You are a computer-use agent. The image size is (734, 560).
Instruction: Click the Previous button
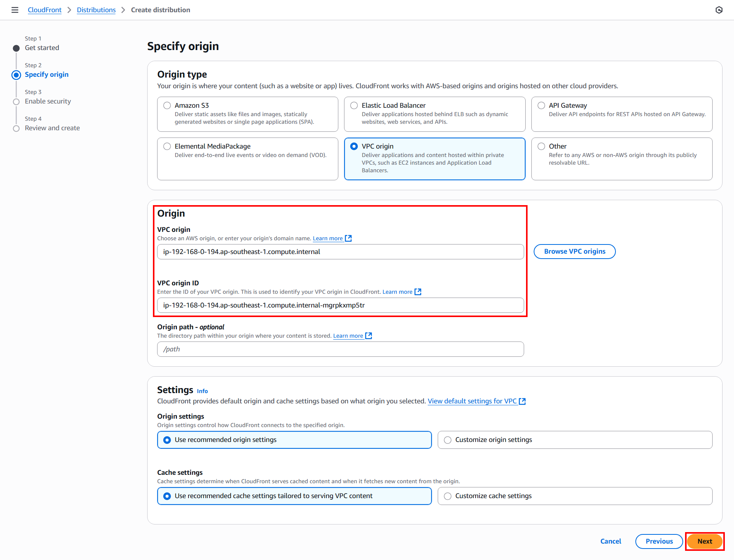coord(659,541)
